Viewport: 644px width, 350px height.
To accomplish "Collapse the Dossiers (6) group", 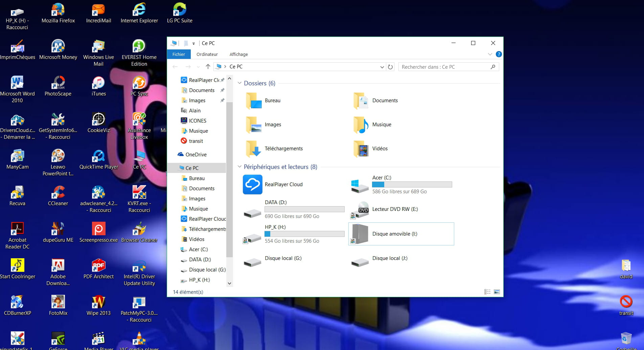I will click(239, 83).
